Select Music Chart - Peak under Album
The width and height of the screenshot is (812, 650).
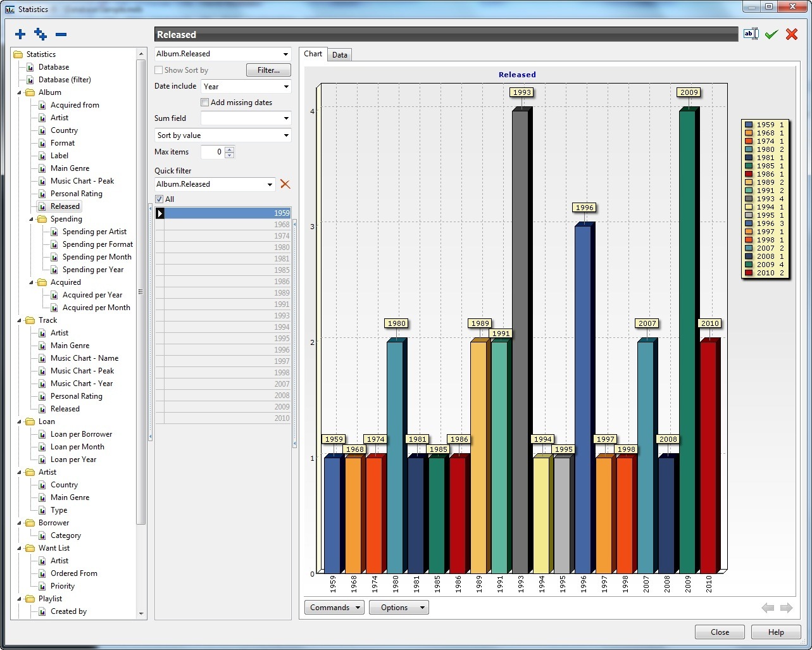click(82, 181)
